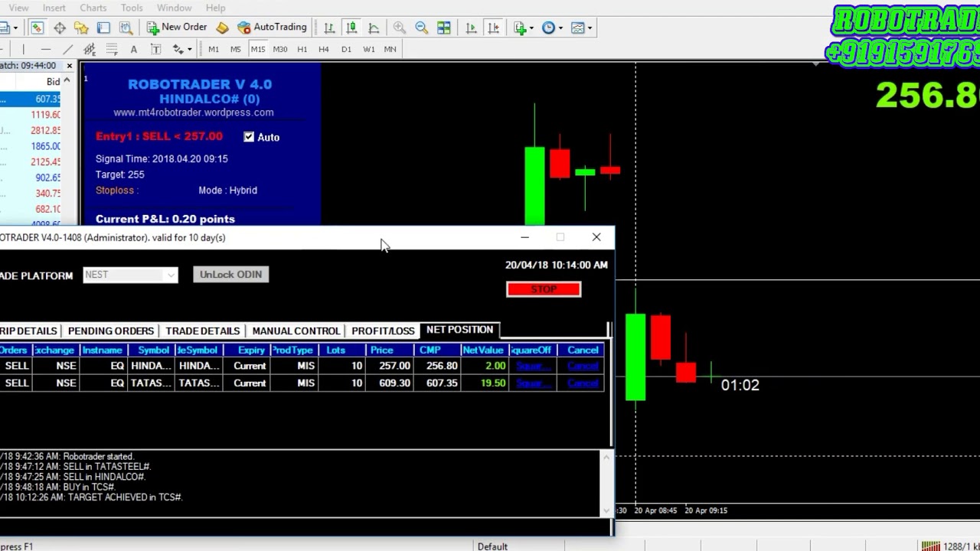Uncheck the Auto checkbox
Image resolution: width=980 pixels, height=551 pixels.
[x=249, y=137]
